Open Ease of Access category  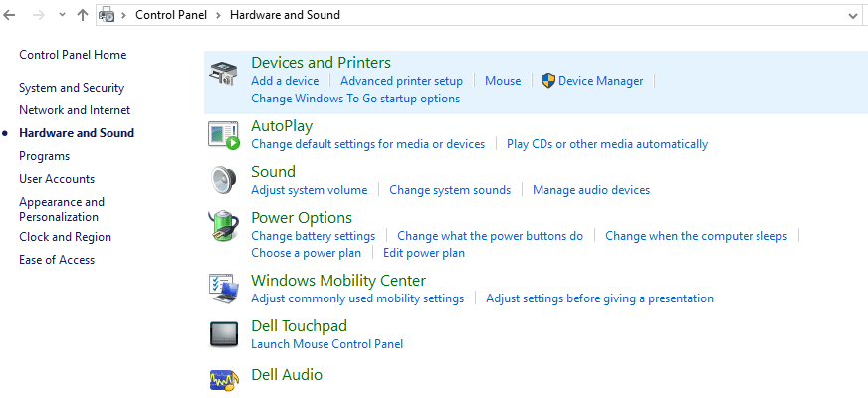pos(57,260)
